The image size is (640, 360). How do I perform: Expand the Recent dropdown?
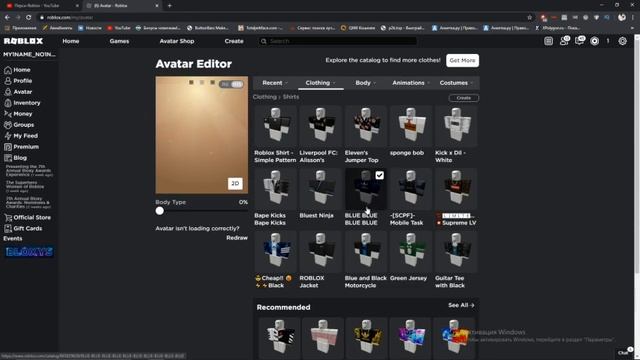point(275,83)
